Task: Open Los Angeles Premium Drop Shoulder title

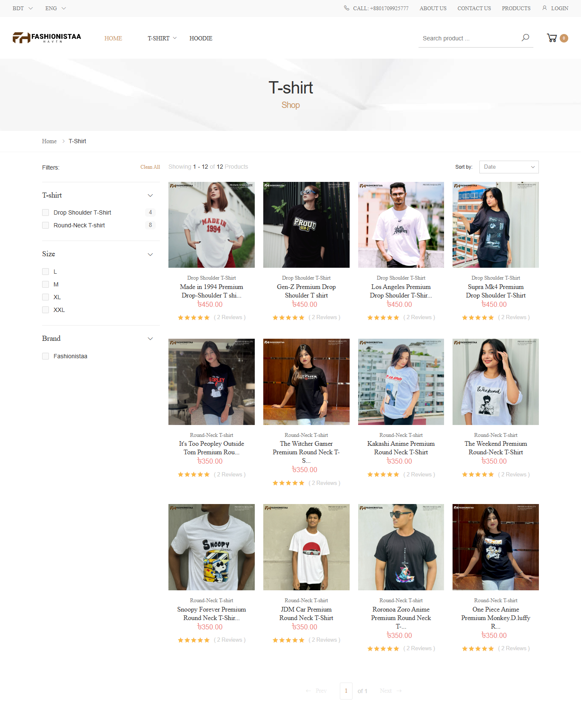Action: (x=401, y=291)
